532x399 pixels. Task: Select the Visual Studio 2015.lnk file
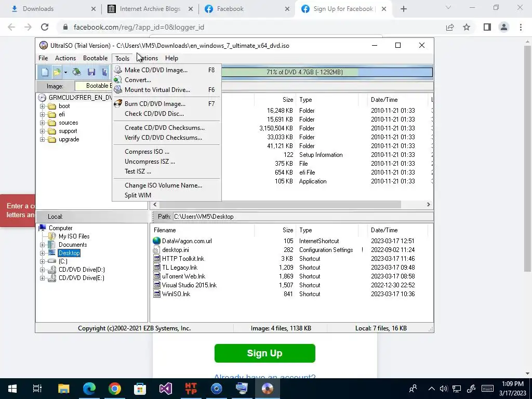[189, 285]
